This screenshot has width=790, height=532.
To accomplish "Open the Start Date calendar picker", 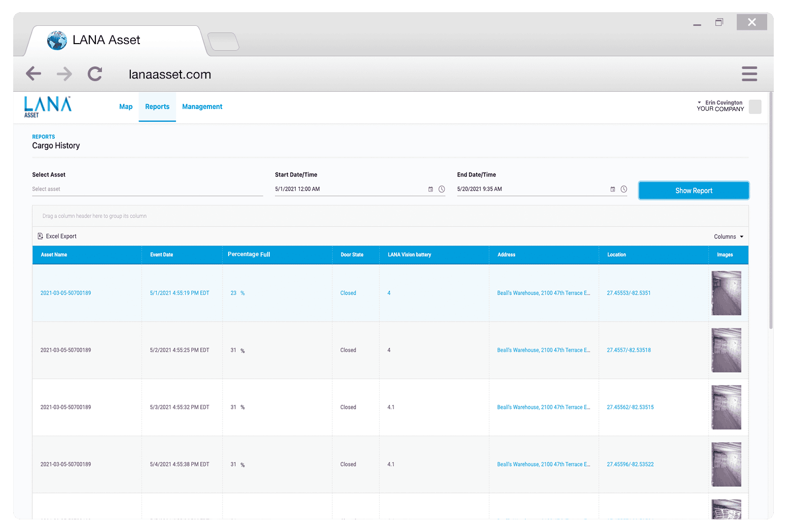I will [430, 189].
